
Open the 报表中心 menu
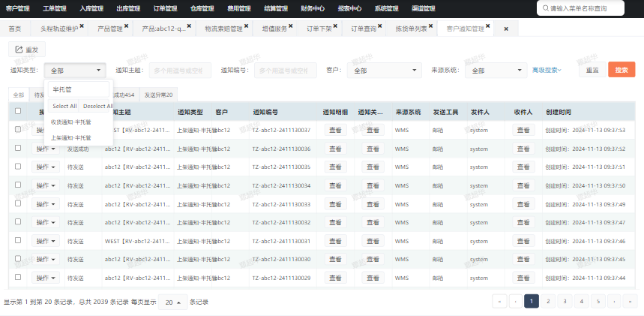[350, 8]
